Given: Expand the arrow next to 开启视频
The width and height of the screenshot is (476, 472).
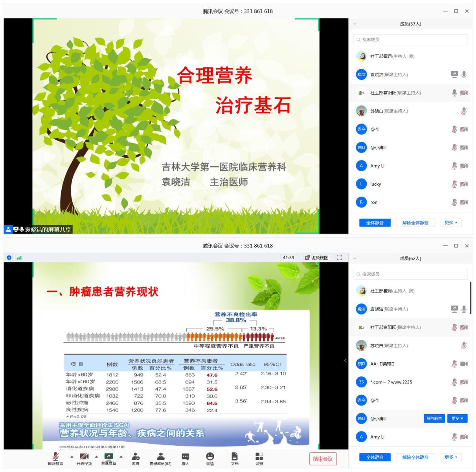Looking at the screenshot, I should click(96, 457).
